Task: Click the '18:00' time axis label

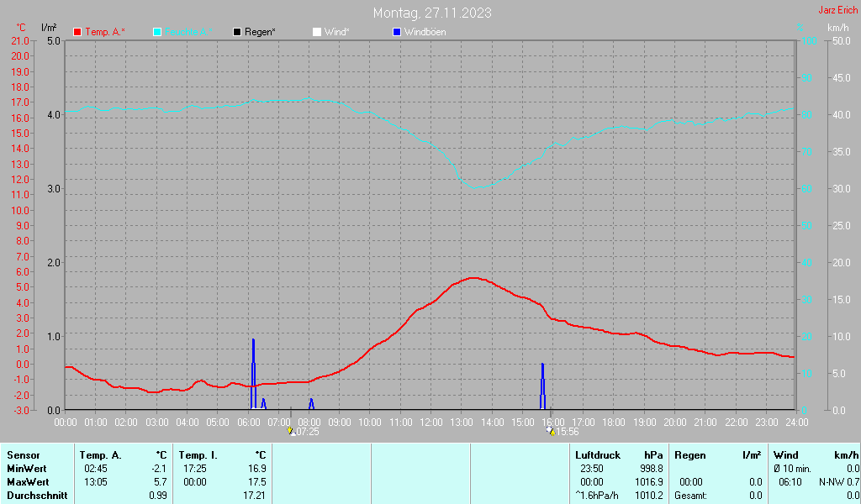Action: (614, 423)
